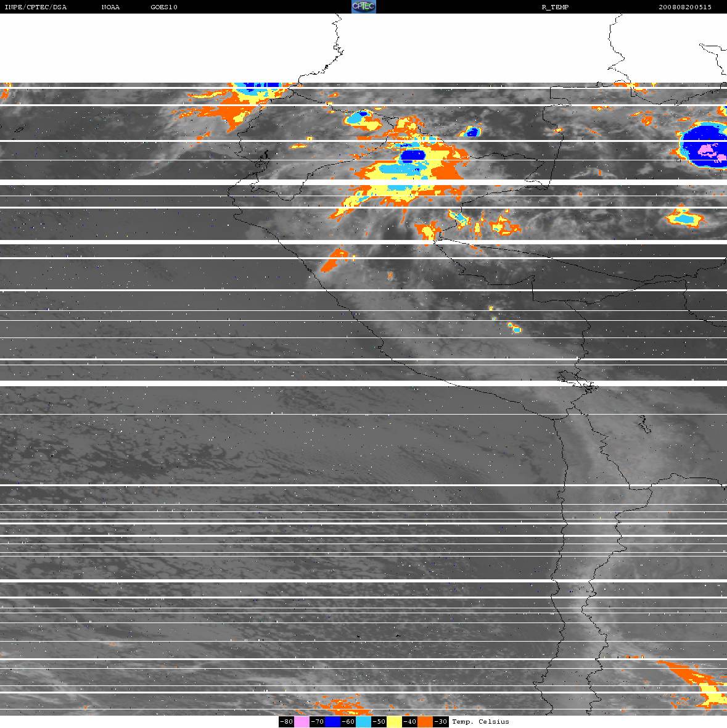Click the -70 legend label

318,721
